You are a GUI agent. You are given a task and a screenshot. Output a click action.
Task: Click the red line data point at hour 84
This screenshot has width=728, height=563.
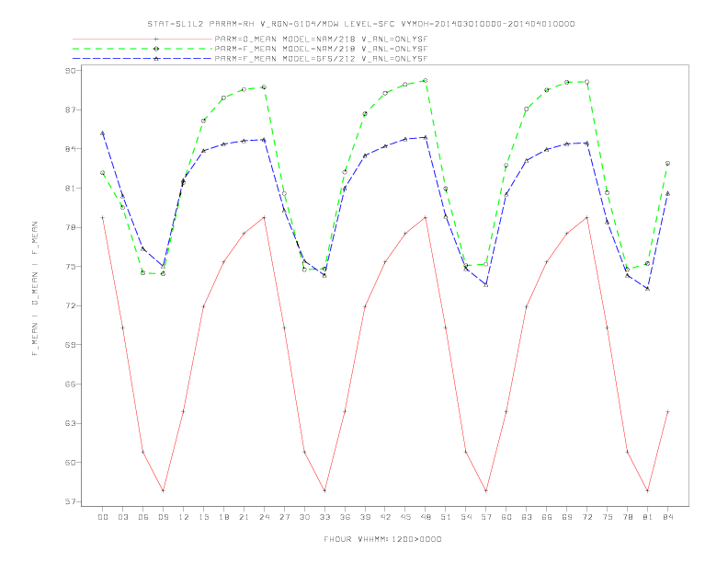667,411
